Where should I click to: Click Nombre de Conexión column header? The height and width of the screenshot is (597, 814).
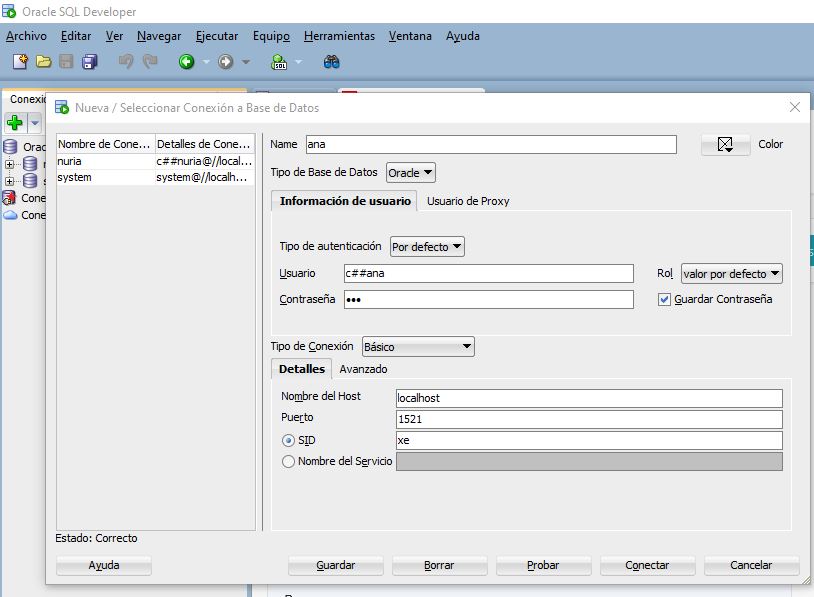tap(105, 144)
